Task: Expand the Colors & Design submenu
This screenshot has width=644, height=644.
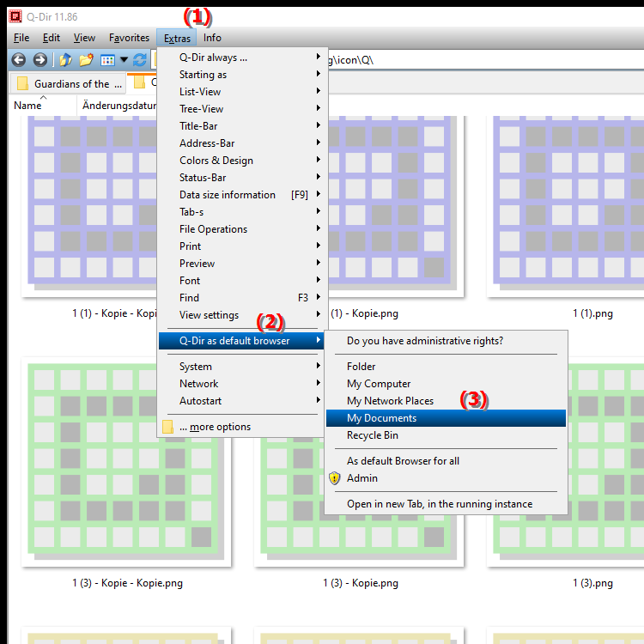Action: (242, 161)
